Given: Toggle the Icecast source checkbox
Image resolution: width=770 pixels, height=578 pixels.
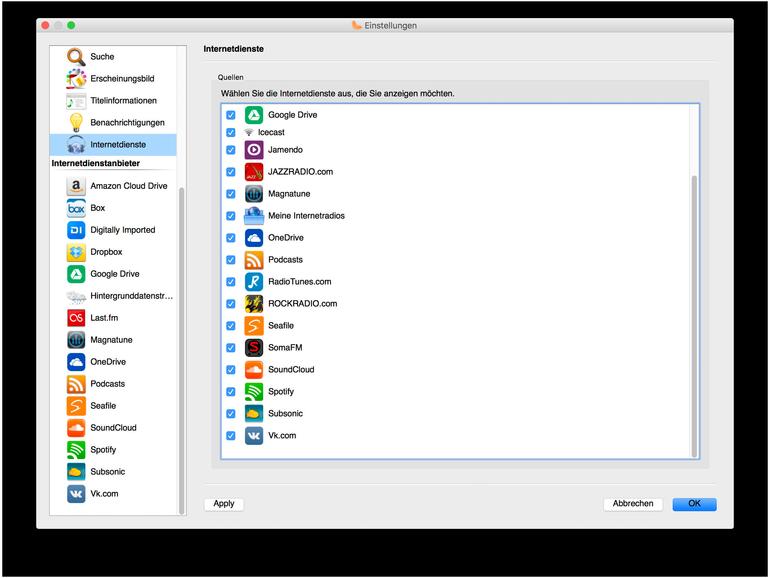Looking at the screenshot, I should [x=231, y=133].
